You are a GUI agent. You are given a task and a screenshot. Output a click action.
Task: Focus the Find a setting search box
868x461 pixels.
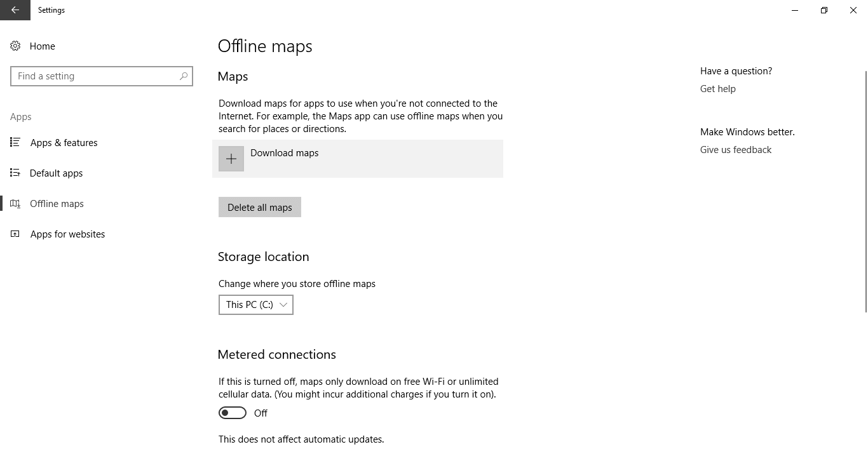pos(95,76)
